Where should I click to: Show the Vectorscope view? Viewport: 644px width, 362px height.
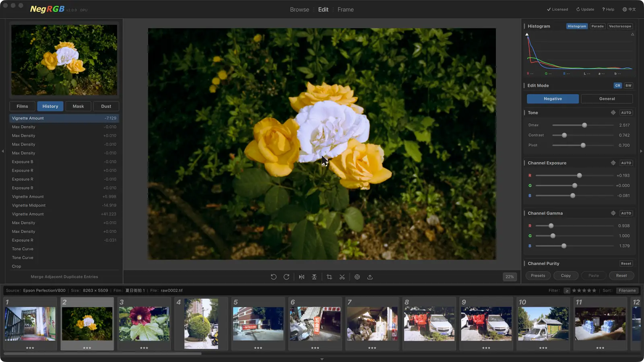(620, 26)
